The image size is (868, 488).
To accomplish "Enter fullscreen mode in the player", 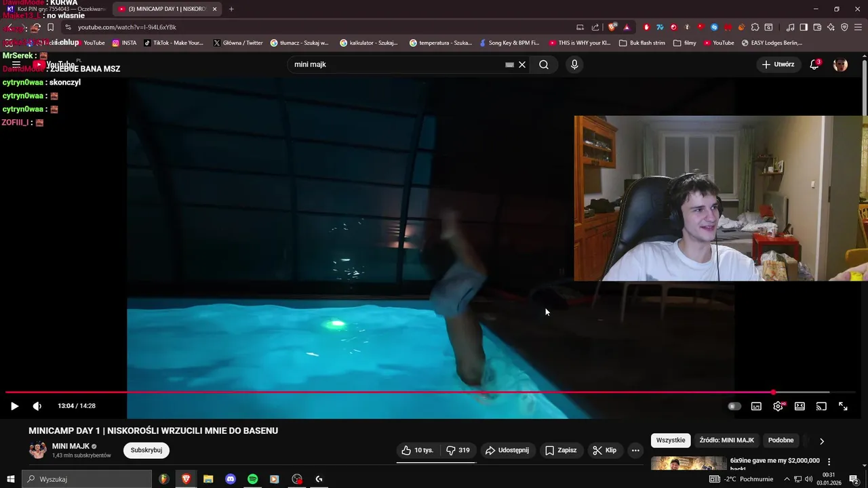I will 843,406.
